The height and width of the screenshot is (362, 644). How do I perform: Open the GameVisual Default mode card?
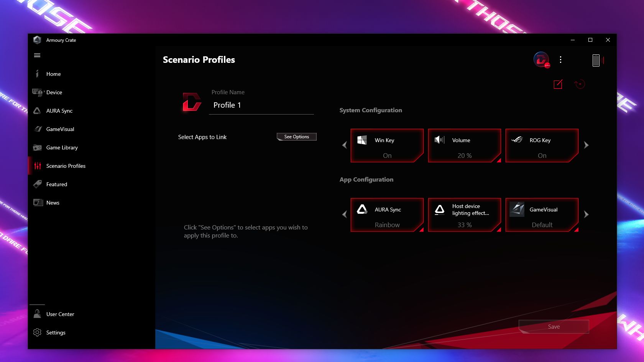click(x=542, y=215)
